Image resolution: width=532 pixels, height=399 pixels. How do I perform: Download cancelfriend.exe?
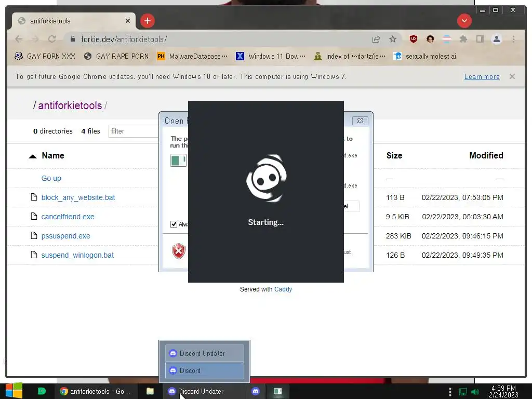point(68,217)
